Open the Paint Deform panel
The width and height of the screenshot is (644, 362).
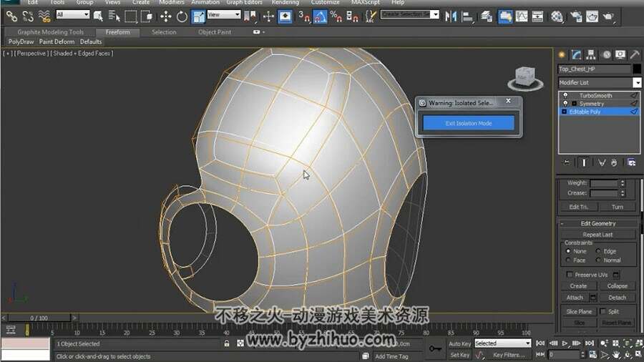click(57, 41)
